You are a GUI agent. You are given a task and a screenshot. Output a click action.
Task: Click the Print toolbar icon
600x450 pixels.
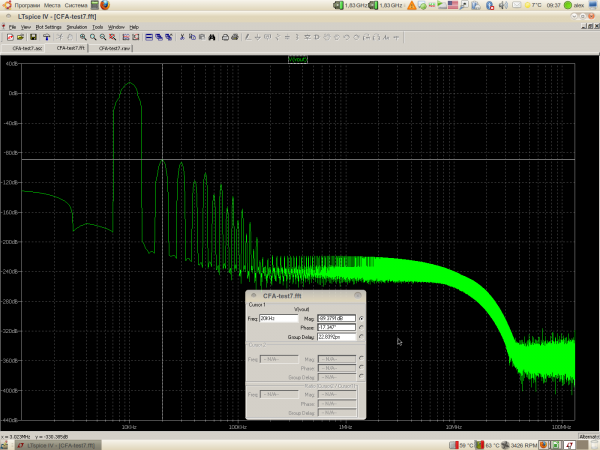pyautogui.click(x=235, y=37)
